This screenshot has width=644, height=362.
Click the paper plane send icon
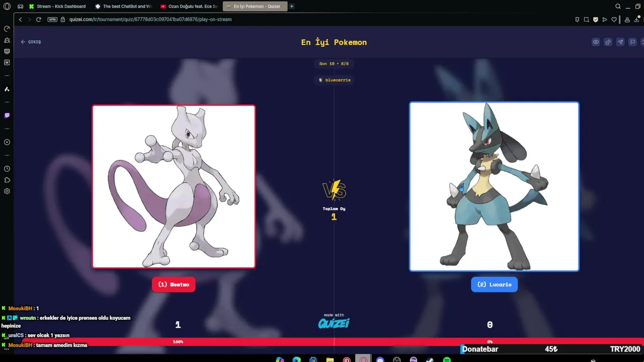coord(620,42)
